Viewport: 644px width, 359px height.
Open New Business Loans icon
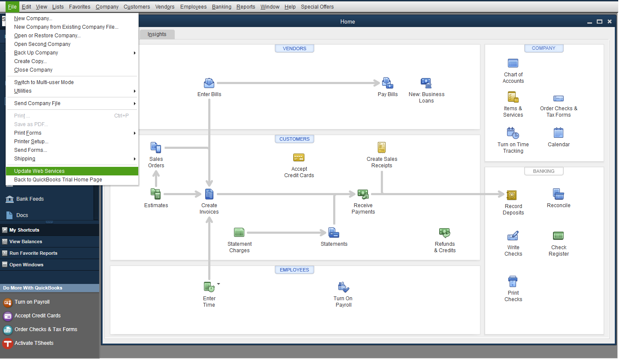pos(426,83)
